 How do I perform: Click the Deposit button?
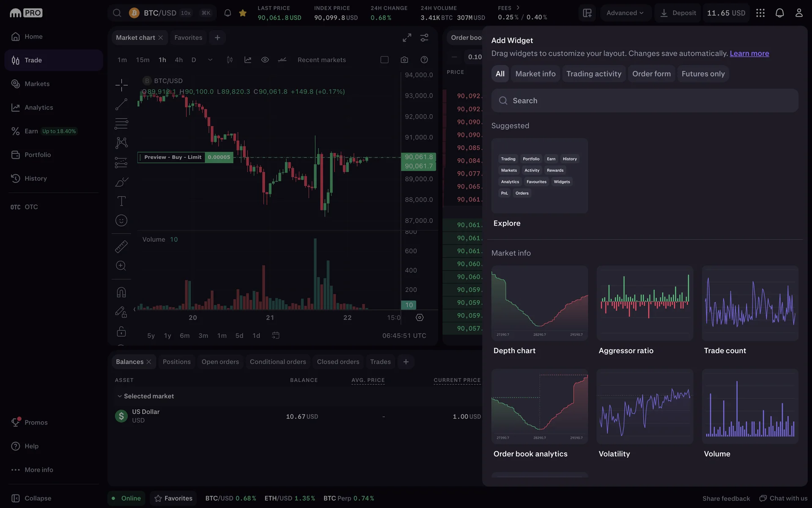[x=678, y=13]
